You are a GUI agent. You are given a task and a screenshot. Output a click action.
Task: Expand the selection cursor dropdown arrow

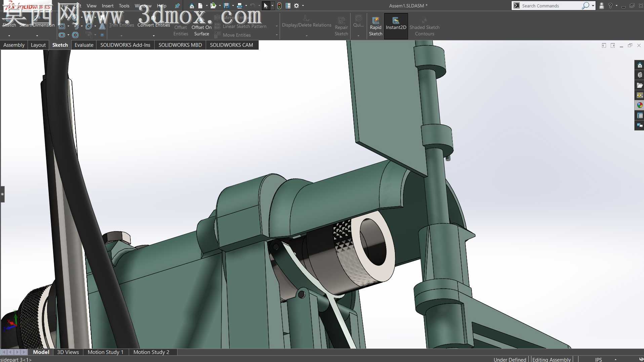pos(272,6)
